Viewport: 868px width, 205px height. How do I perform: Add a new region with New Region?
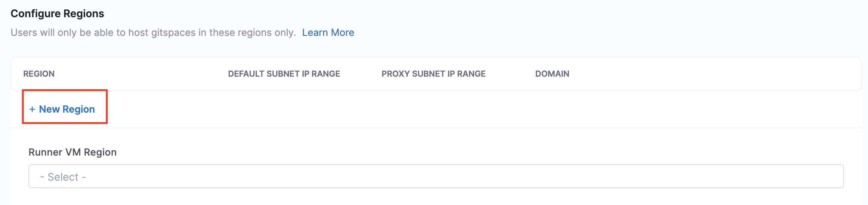pos(62,109)
